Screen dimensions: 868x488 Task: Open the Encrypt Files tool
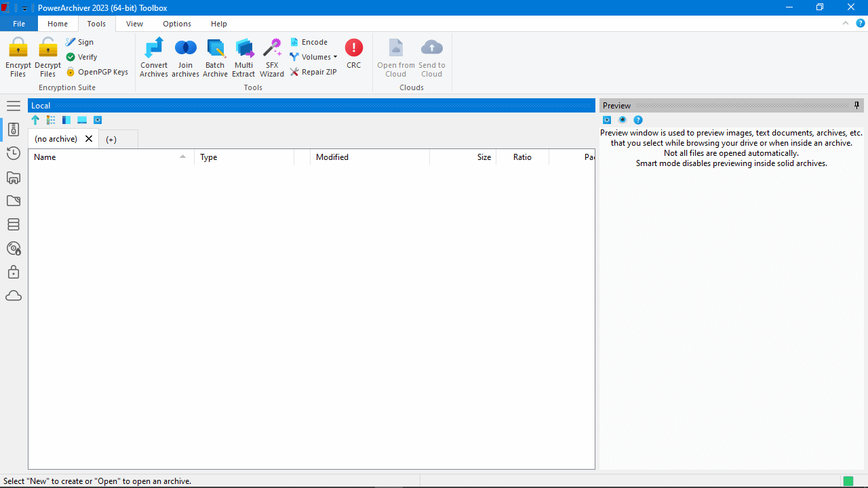(18, 58)
